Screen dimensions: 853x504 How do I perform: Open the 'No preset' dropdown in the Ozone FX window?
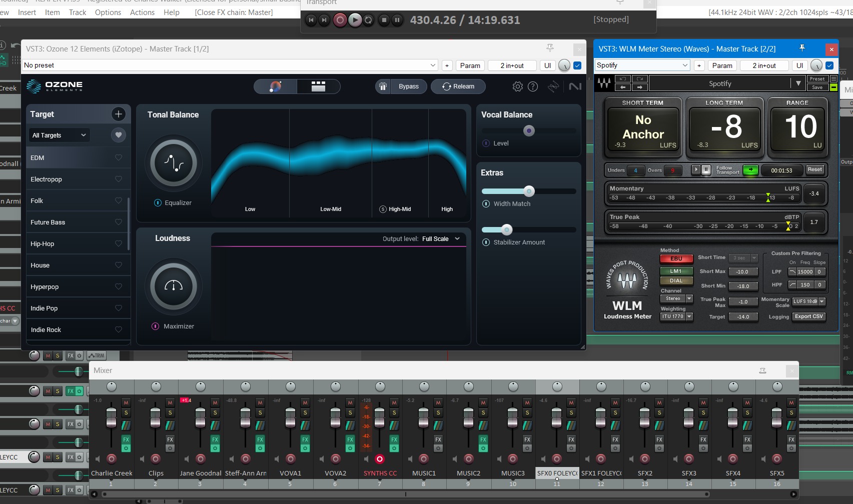pyautogui.click(x=432, y=64)
